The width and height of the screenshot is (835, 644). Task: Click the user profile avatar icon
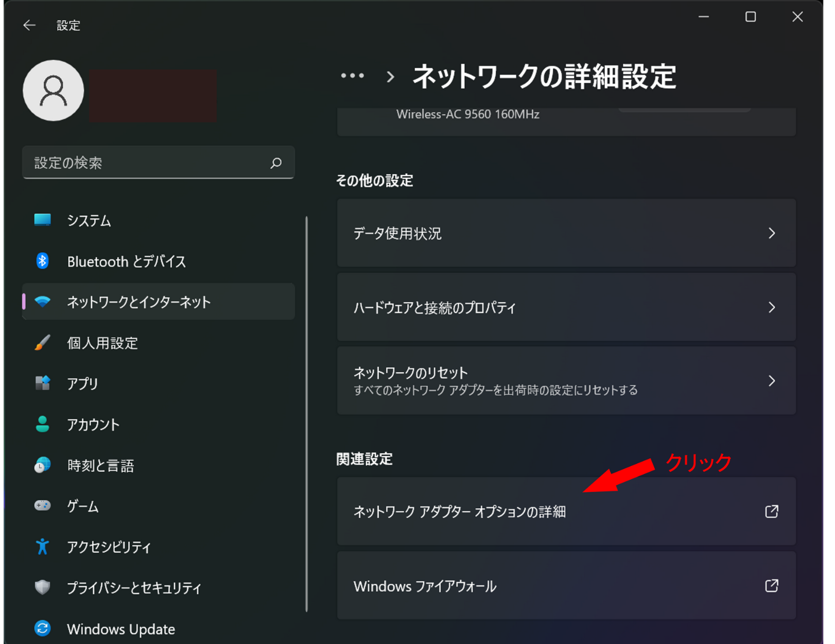click(54, 91)
